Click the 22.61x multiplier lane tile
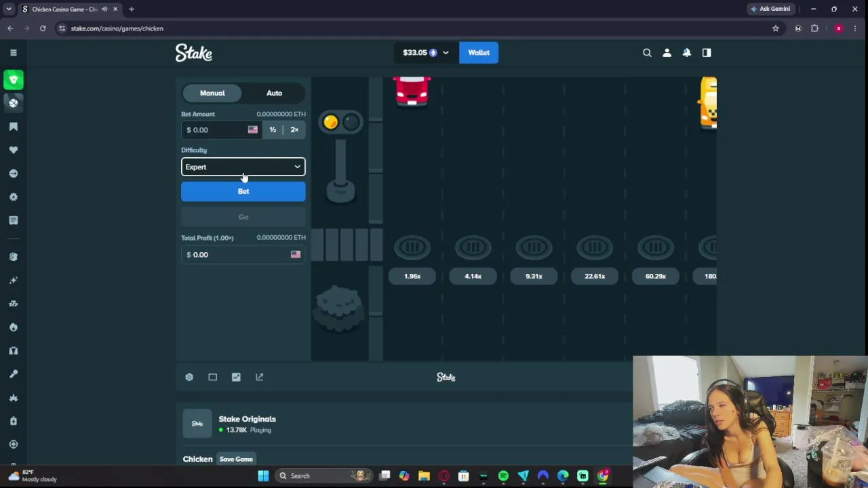 (x=595, y=276)
